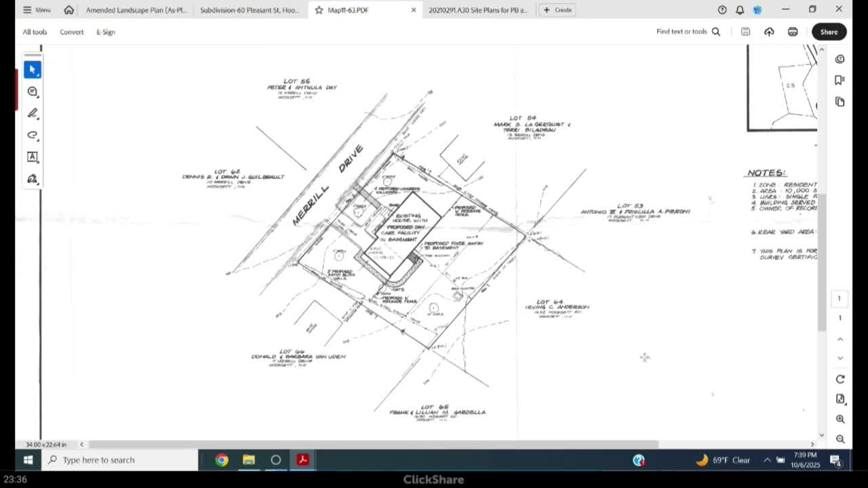Zoom in using the magnifier plus icon

[x=840, y=420]
